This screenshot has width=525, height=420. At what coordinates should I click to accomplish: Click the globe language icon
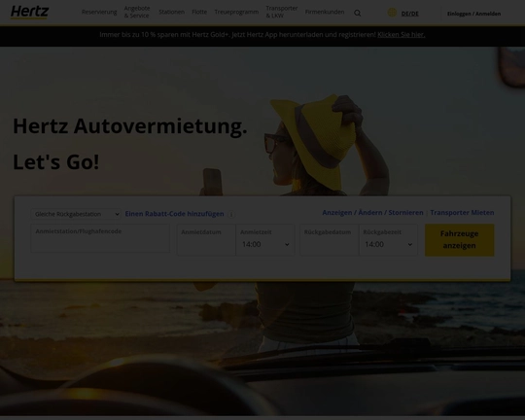click(392, 13)
